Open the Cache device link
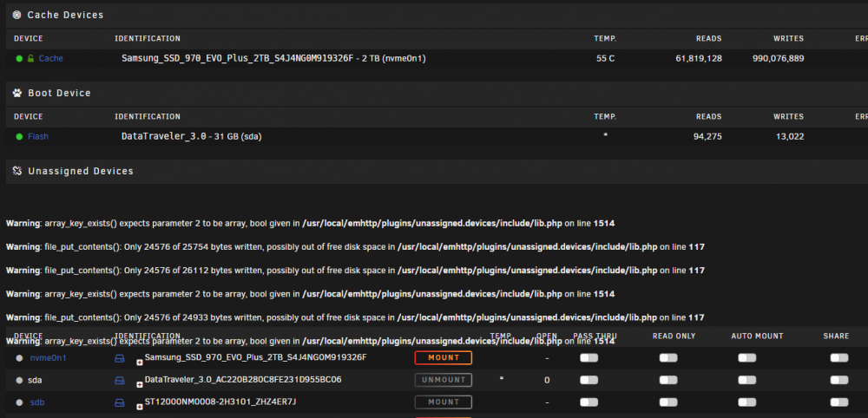868x418 pixels. coord(51,59)
